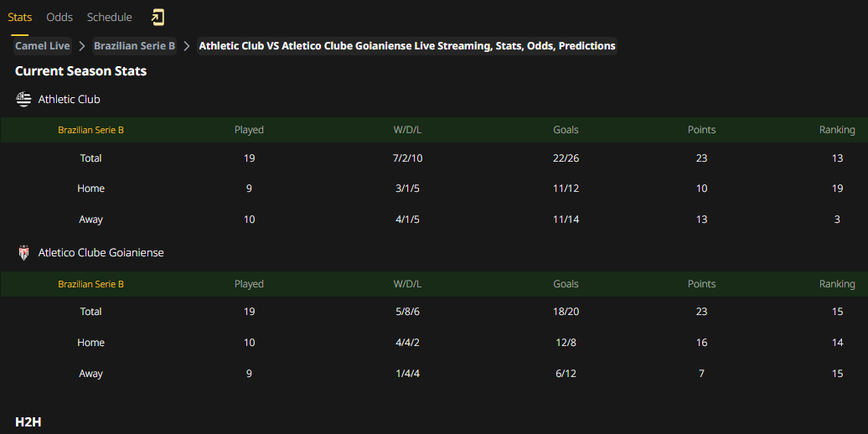Viewport: 868px width, 434px height.
Task: Switch to the Odds tab
Action: pos(59,17)
